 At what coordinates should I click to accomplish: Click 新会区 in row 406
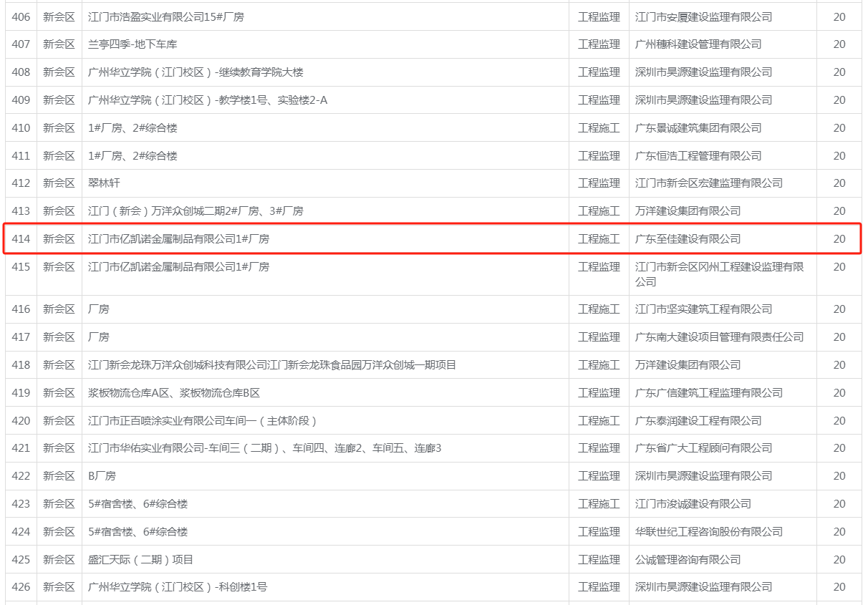(x=59, y=16)
